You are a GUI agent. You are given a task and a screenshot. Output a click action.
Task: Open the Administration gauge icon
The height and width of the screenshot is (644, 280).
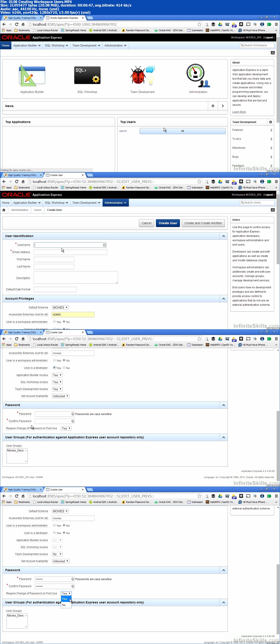(x=198, y=75)
